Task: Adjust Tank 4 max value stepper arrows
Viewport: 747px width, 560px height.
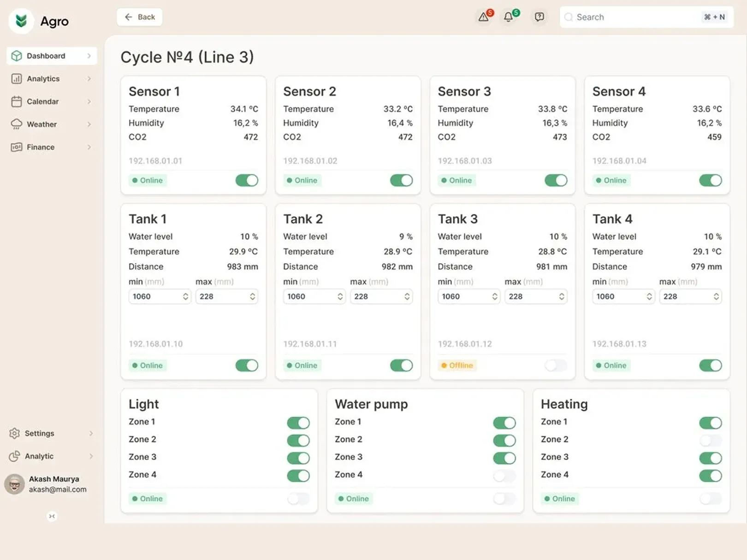Action: (x=716, y=296)
